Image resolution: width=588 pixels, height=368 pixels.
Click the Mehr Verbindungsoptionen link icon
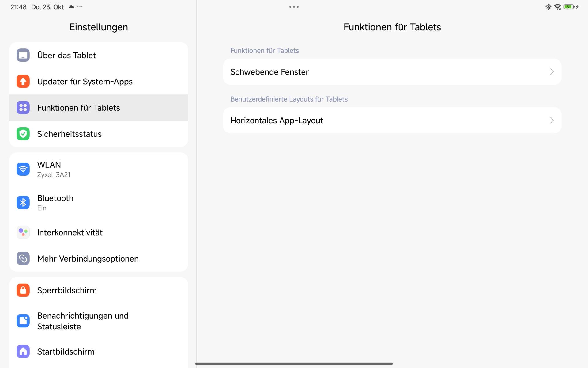tap(23, 259)
